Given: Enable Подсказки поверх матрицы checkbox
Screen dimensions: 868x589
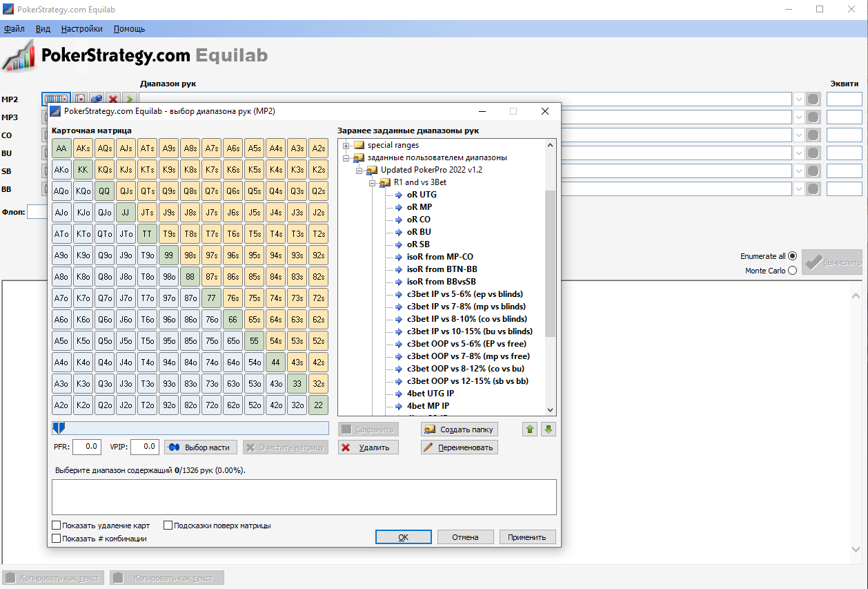Looking at the screenshot, I should tap(169, 525).
